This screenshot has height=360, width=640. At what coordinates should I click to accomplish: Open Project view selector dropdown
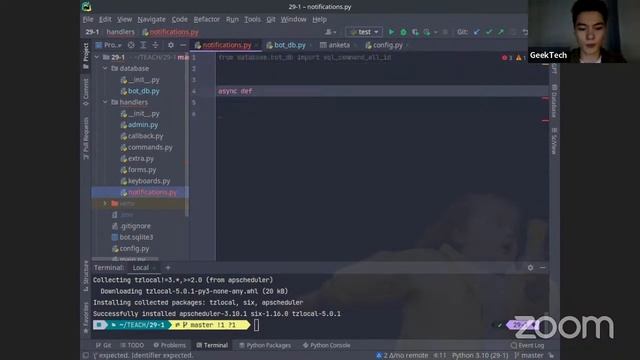[x=109, y=45]
